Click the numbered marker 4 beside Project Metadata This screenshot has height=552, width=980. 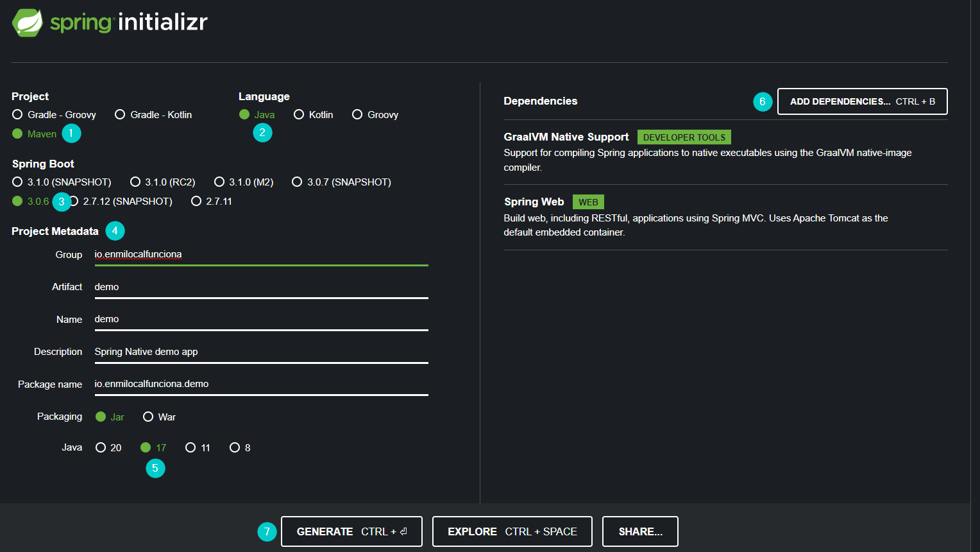115,231
